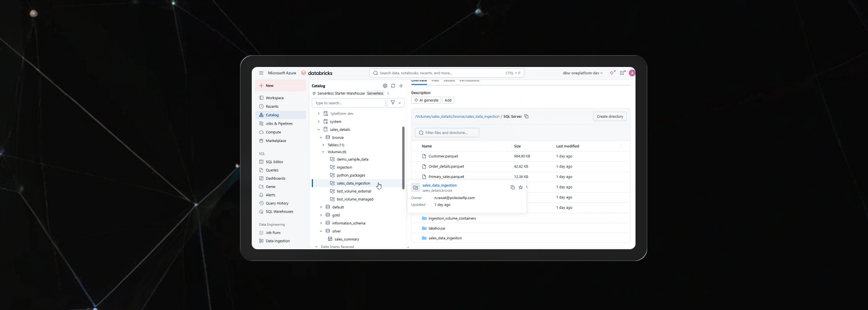Image resolution: width=868 pixels, height=310 pixels.
Task: Open the Order_details.parquet file
Action: coord(446,166)
